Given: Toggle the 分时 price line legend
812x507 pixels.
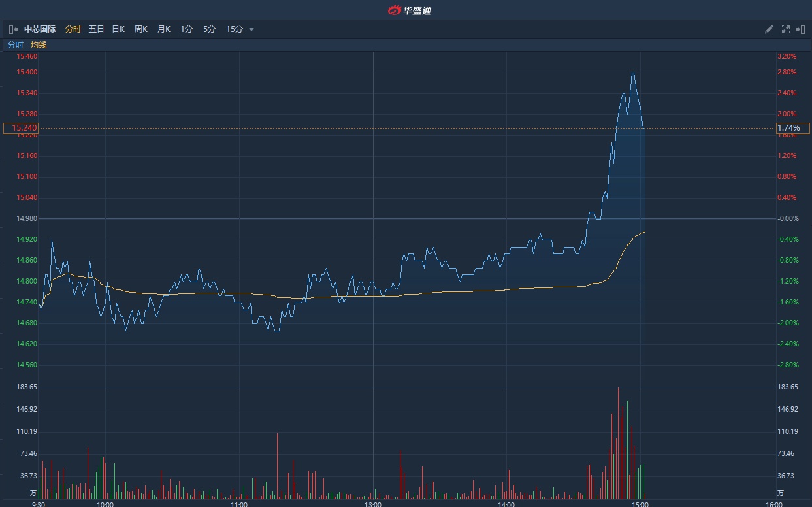Looking at the screenshot, I should 15,45.
